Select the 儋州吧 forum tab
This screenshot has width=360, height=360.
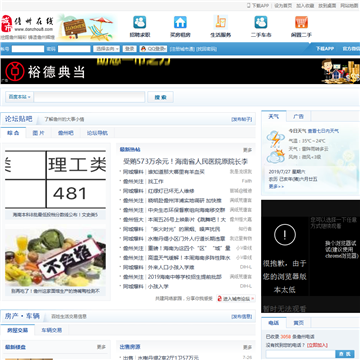[66, 133]
